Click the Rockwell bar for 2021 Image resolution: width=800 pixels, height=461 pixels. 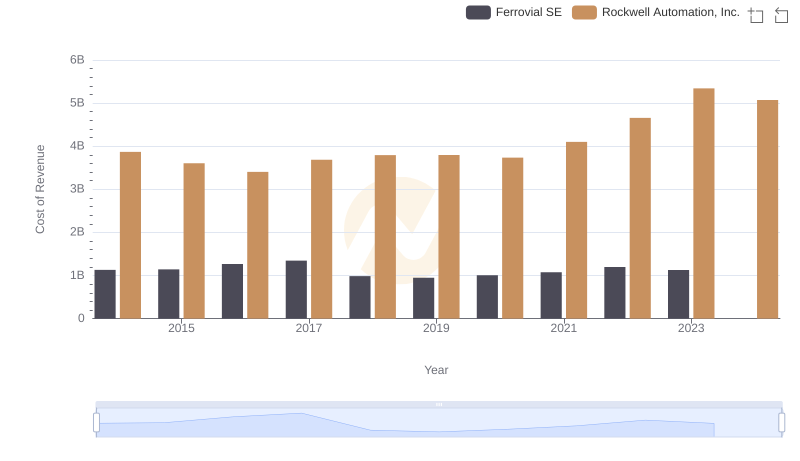(x=576, y=230)
